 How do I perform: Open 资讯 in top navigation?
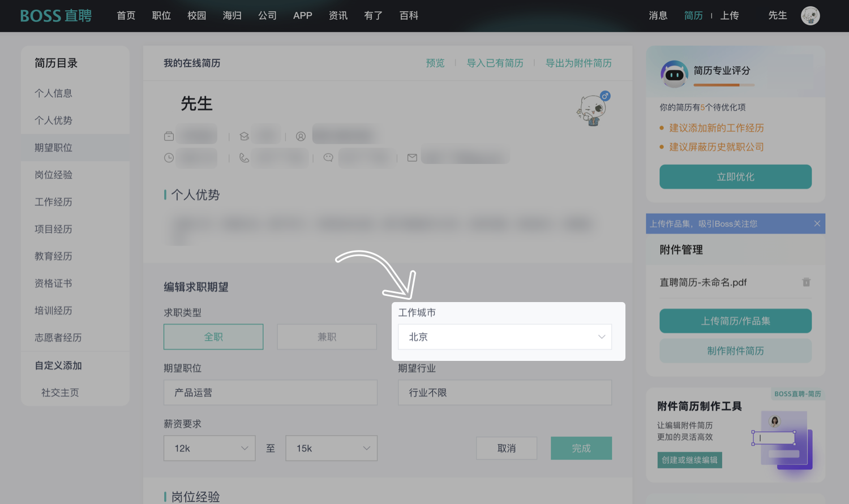click(x=338, y=16)
